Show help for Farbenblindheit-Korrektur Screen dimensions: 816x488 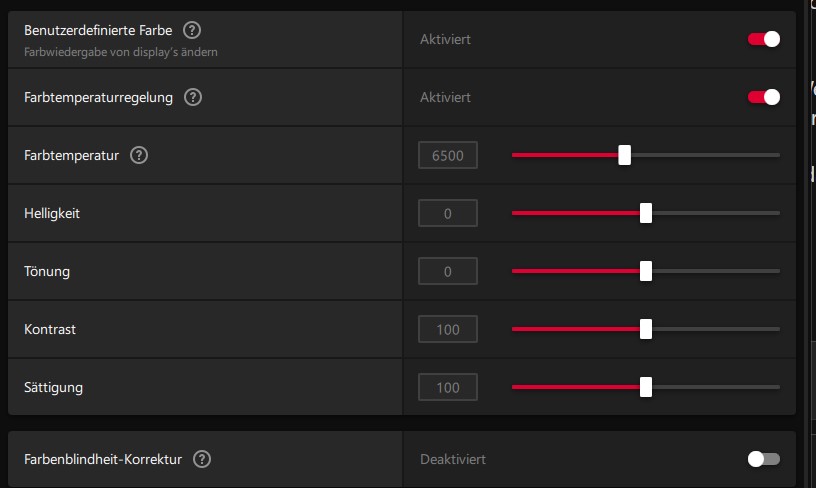tap(202, 459)
